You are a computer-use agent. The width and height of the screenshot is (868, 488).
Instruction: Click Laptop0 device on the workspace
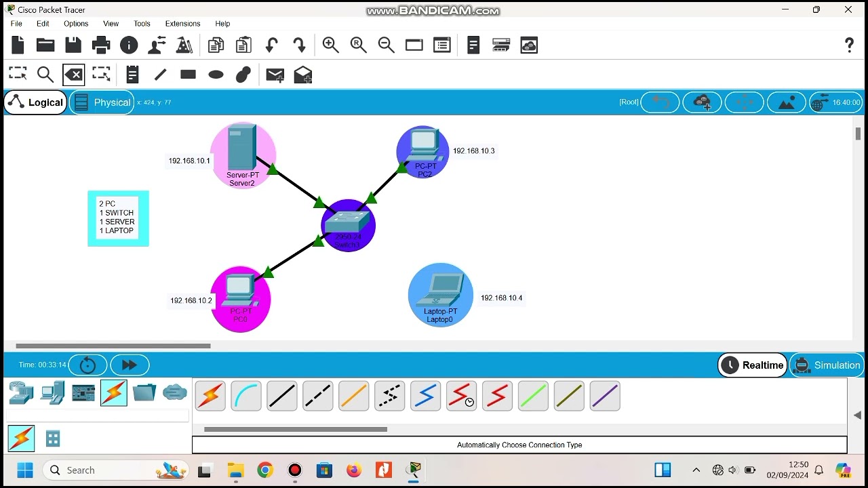click(x=441, y=295)
